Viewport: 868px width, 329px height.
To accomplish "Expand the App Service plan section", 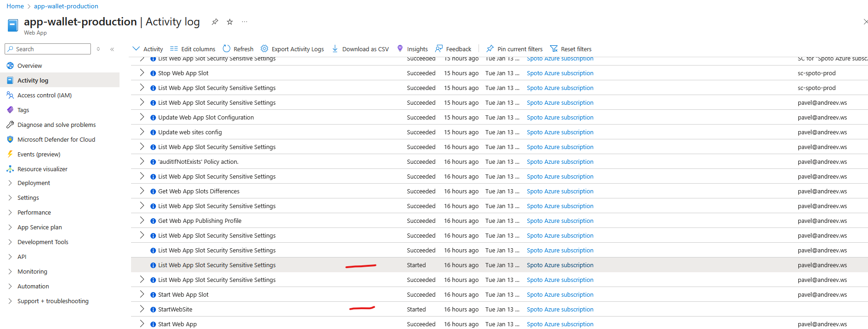I will (10, 227).
